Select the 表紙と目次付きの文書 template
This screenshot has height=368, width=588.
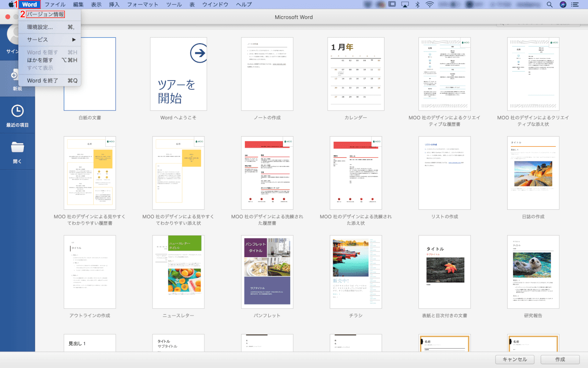tap(444, 272)
